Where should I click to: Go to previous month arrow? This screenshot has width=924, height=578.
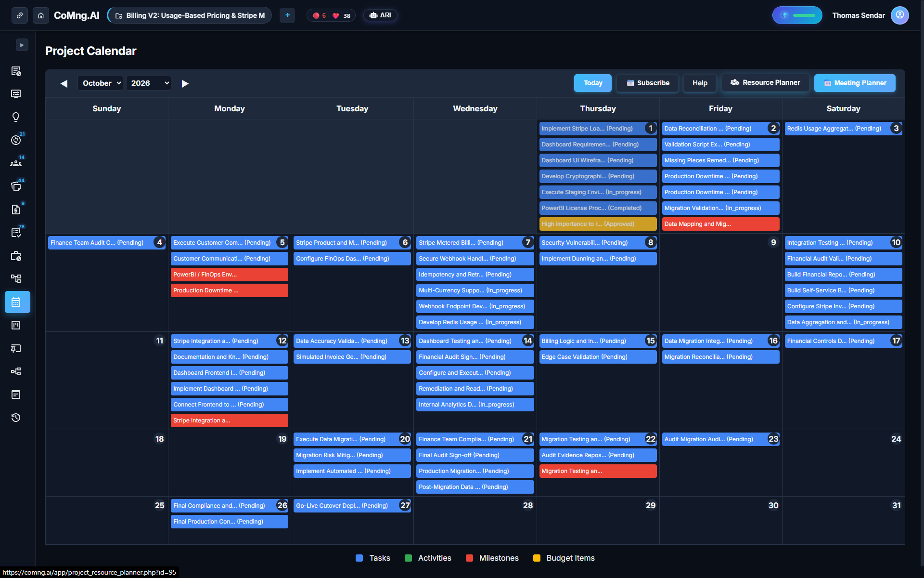click(x=64, y=83)
